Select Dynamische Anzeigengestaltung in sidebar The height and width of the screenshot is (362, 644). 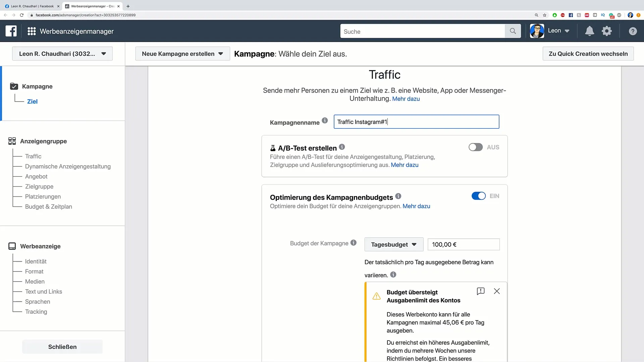click(x=68, y=166)
